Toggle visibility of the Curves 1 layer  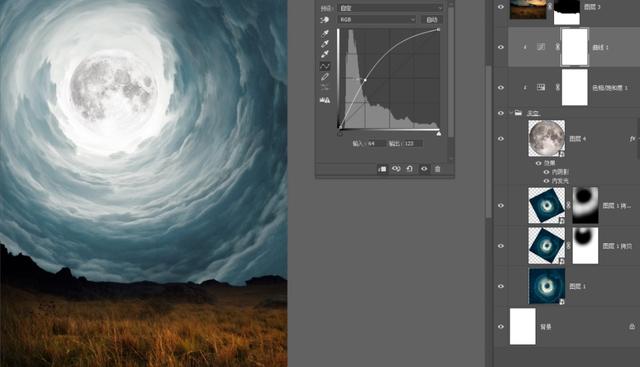500,47
